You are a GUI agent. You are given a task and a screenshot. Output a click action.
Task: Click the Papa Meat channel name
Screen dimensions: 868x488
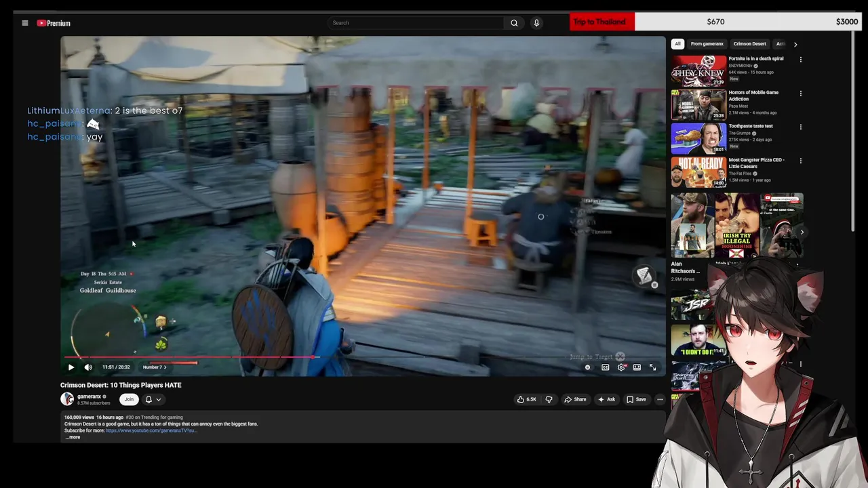tap(738, 106)
